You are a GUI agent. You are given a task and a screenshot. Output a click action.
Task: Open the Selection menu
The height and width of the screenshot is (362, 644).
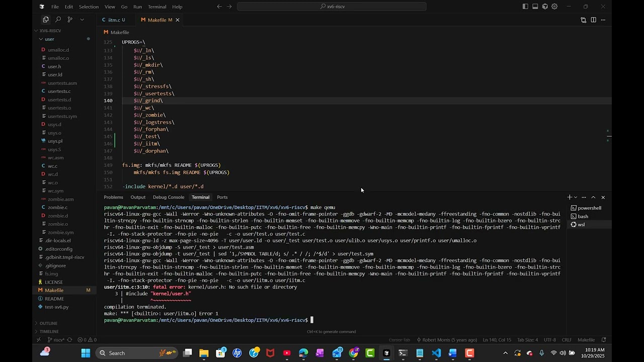click(89, 7)
